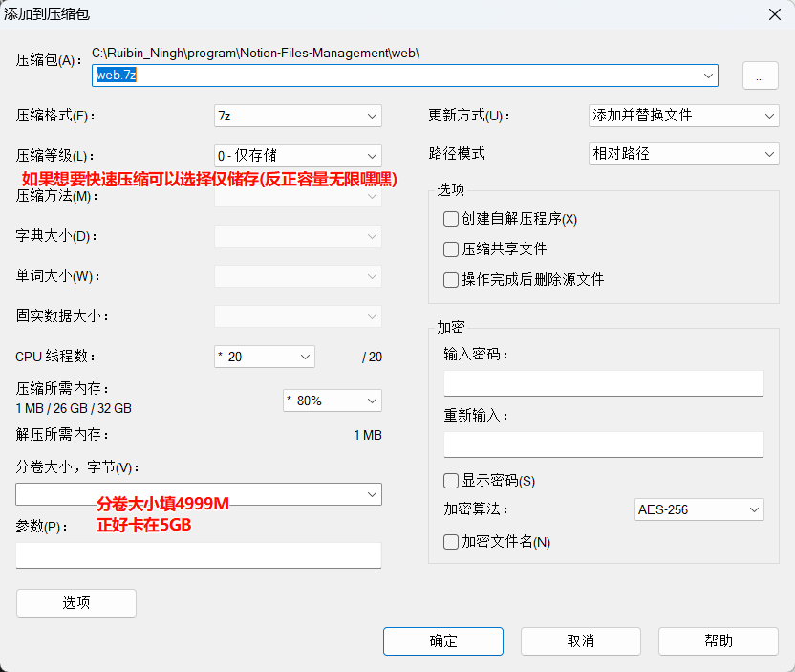The height and width of the screenshot is (672, 795).
Task: Enable the 显示密码 checkbox
Action: coord(451,481)
